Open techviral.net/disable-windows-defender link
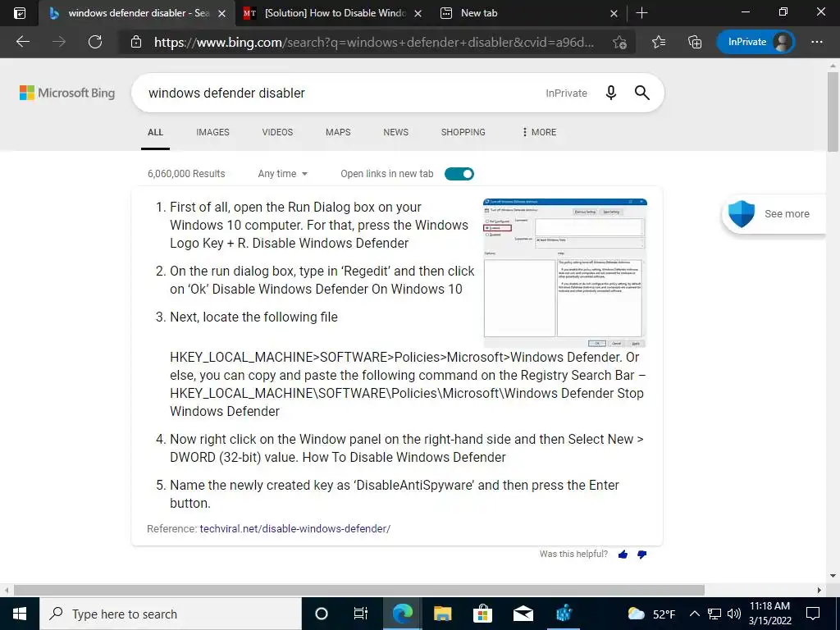Viewport: 840px width, 630px height. (x=295, y=529)
